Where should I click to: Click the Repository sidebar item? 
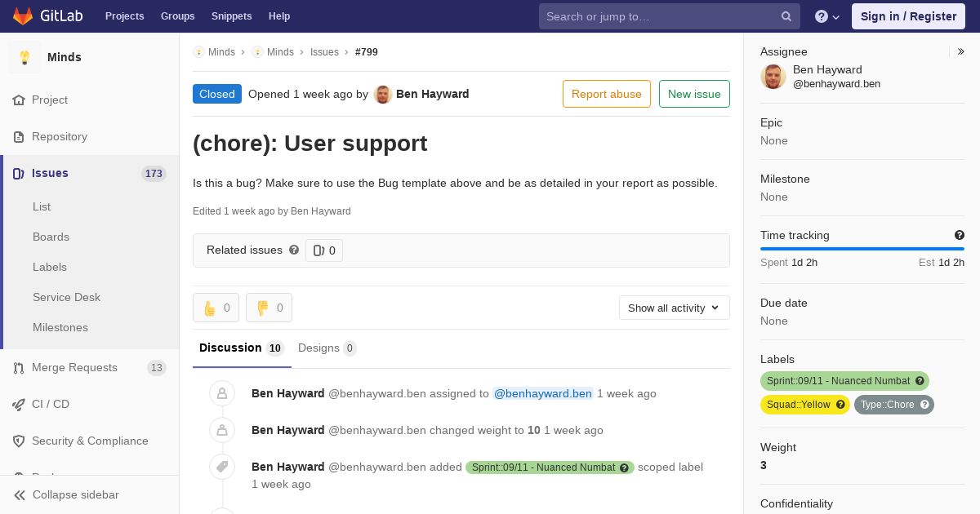pyautogui.click(x=90, y=137)
